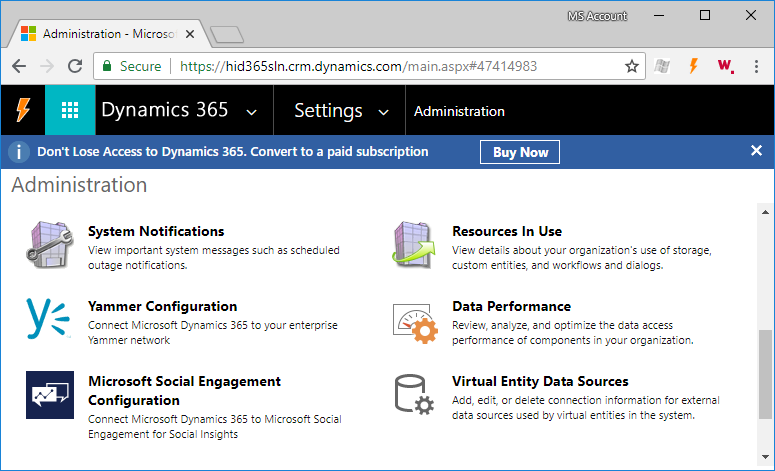
Task: Click the info icon on the subscription banner
Action: tap(19, 152)
